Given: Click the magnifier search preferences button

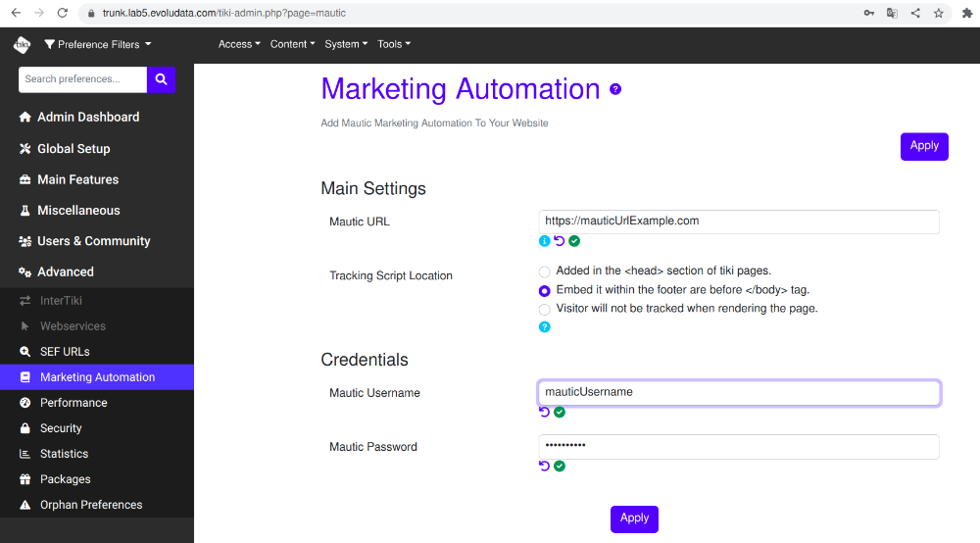Looking at the screenshot, I should pos(162,79).
